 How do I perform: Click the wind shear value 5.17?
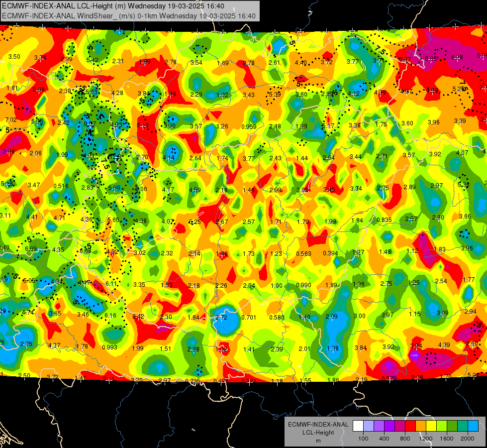328,125
